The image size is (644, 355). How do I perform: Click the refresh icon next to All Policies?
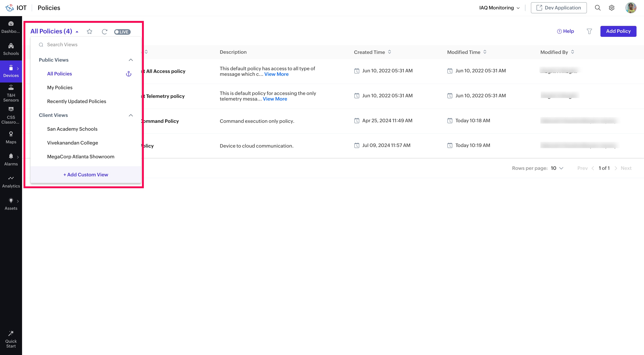click(x=105, y=31)
